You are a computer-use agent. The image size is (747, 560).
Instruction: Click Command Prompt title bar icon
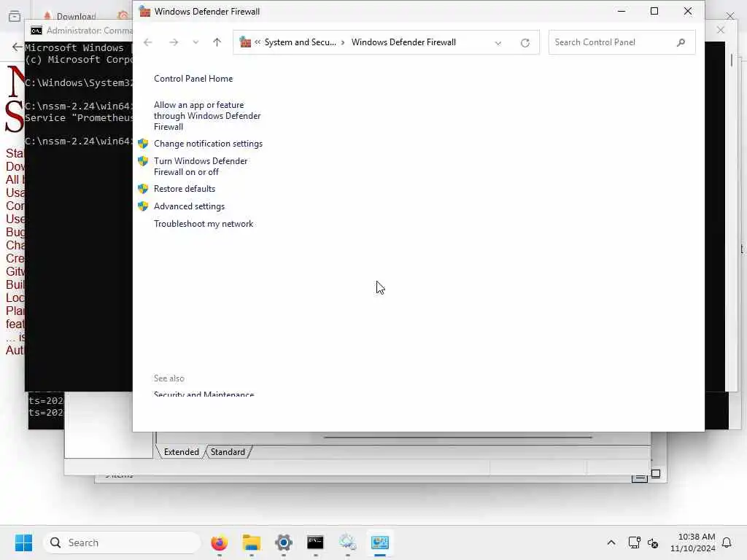[x=36, y=31]
